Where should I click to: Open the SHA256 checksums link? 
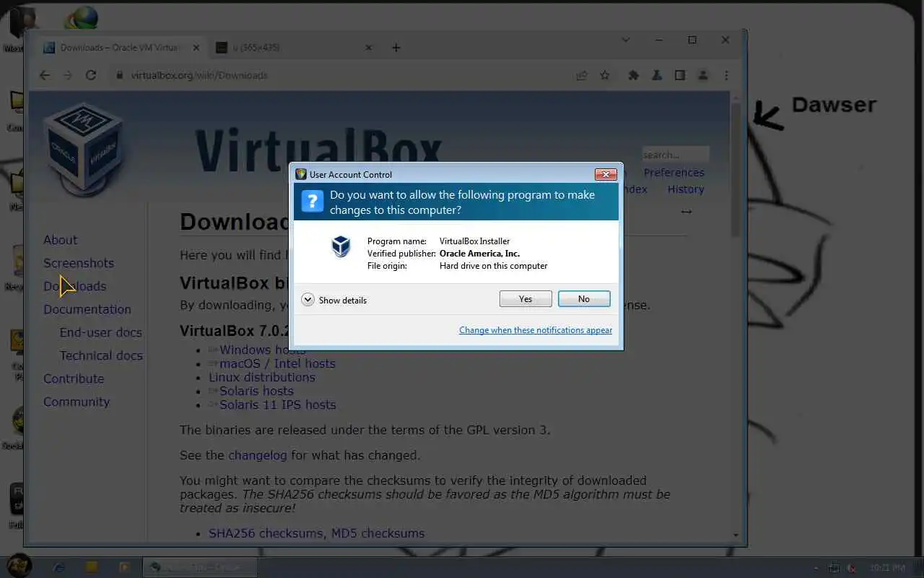pyautogui.click(x=266, y=533)
